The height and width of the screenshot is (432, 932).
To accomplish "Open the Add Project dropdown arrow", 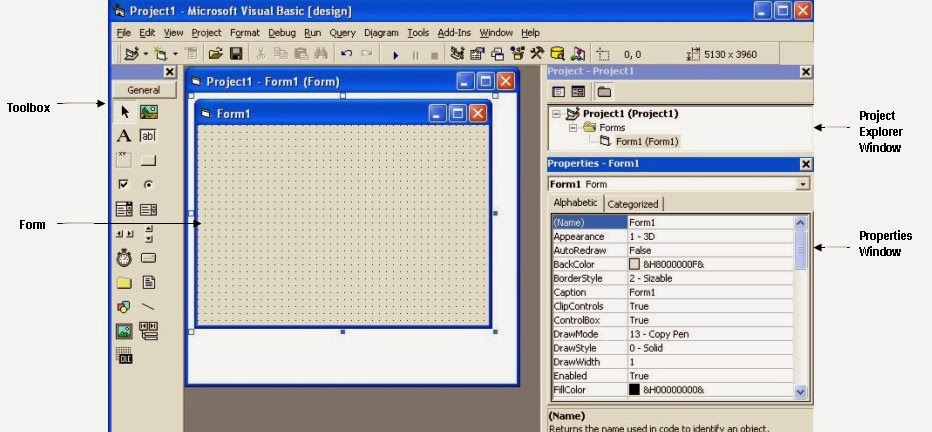I will 146,54.
